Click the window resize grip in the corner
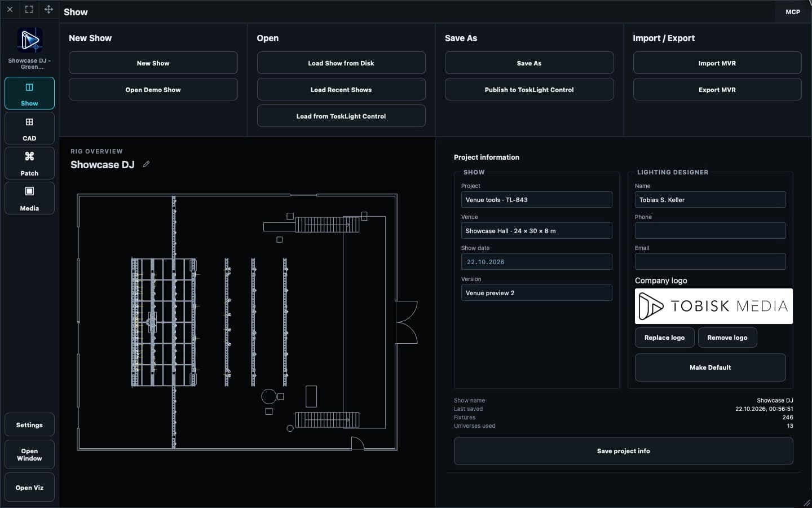 [806, 502]
